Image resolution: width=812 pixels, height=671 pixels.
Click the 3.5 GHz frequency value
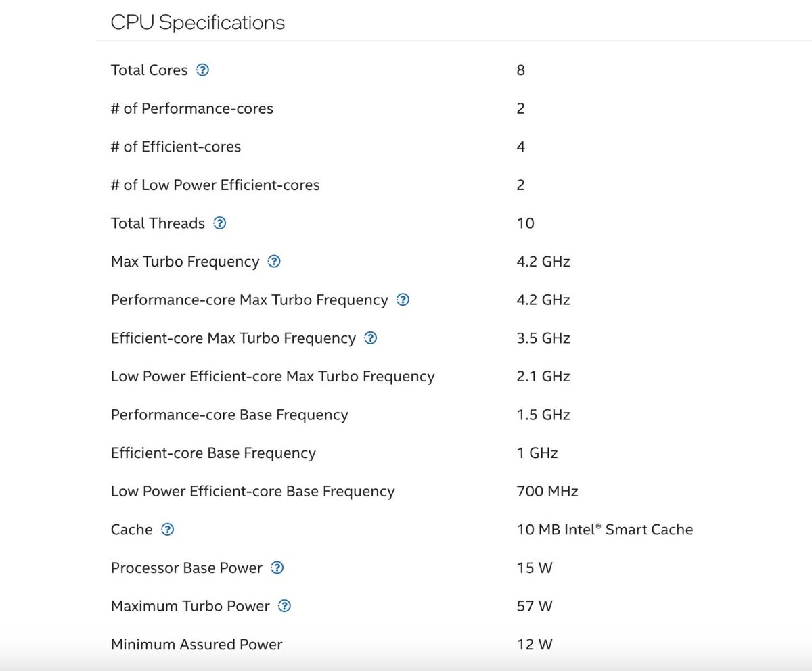pos(543,338)
